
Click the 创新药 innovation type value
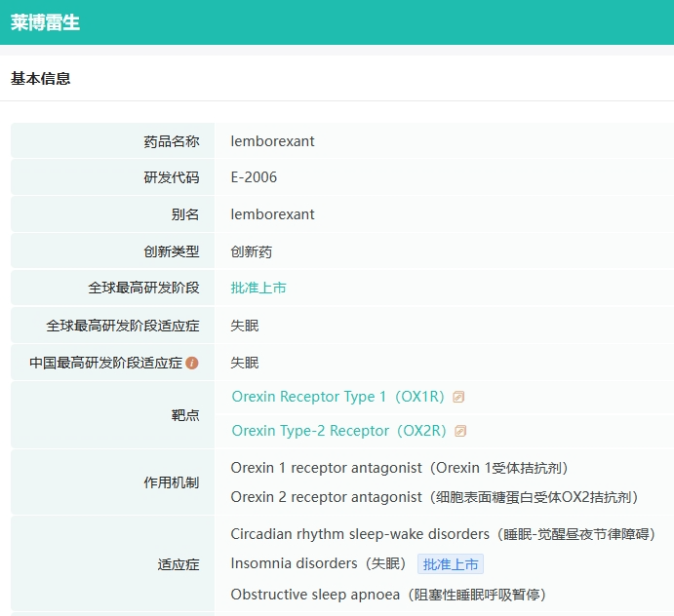pyautogui.click(x=252, y=251)
